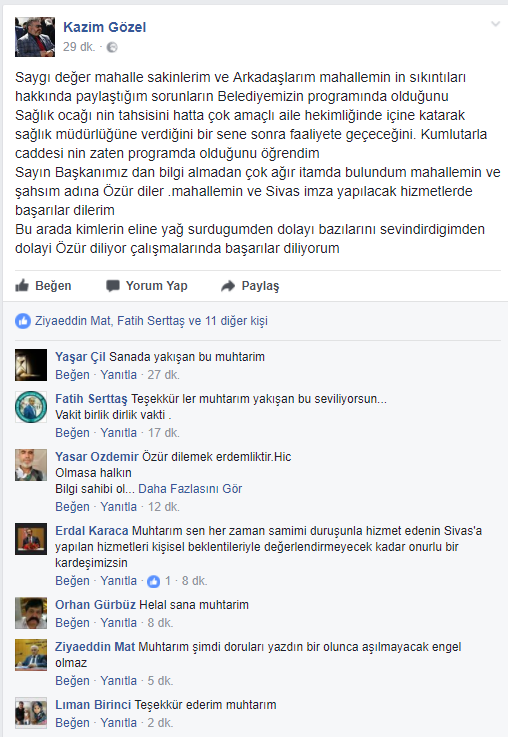Show the 11 diğer kişi likers list
The height and width of the screenshot is (737, 508).
click(236, 321)
